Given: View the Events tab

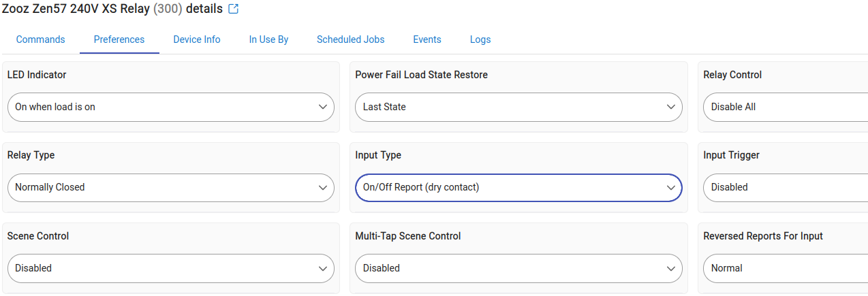Looking at the screenshot, I should [x=427, y=39].
